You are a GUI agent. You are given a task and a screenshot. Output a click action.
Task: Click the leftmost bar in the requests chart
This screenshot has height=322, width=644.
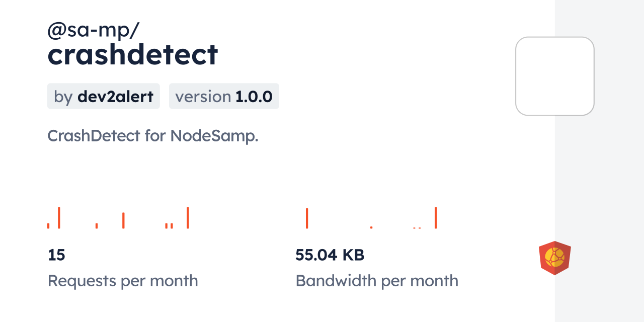[x=48, y=226]
